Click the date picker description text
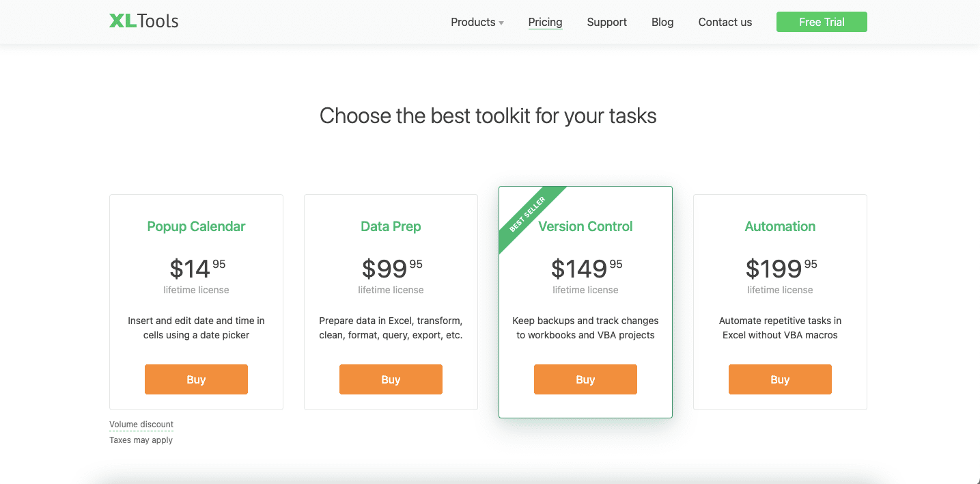This screenshot has height=484, width=980. coord(196,327)
